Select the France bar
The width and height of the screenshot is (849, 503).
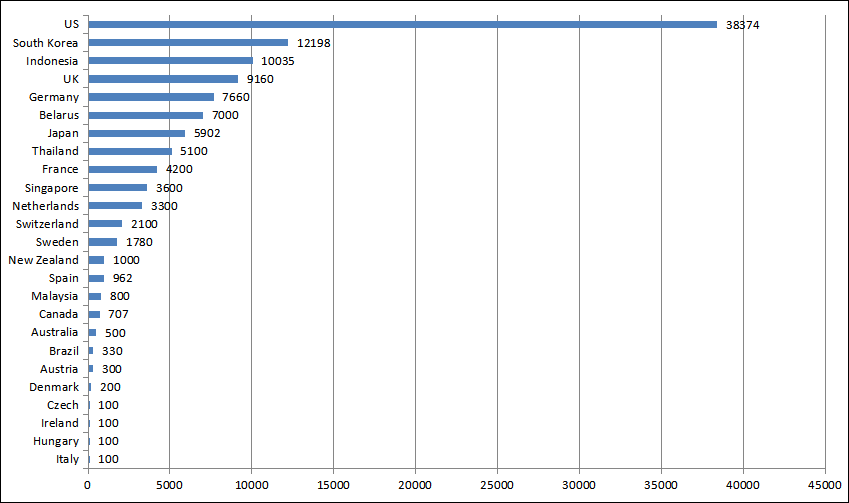pyautogui.click(x=122, y=169)
